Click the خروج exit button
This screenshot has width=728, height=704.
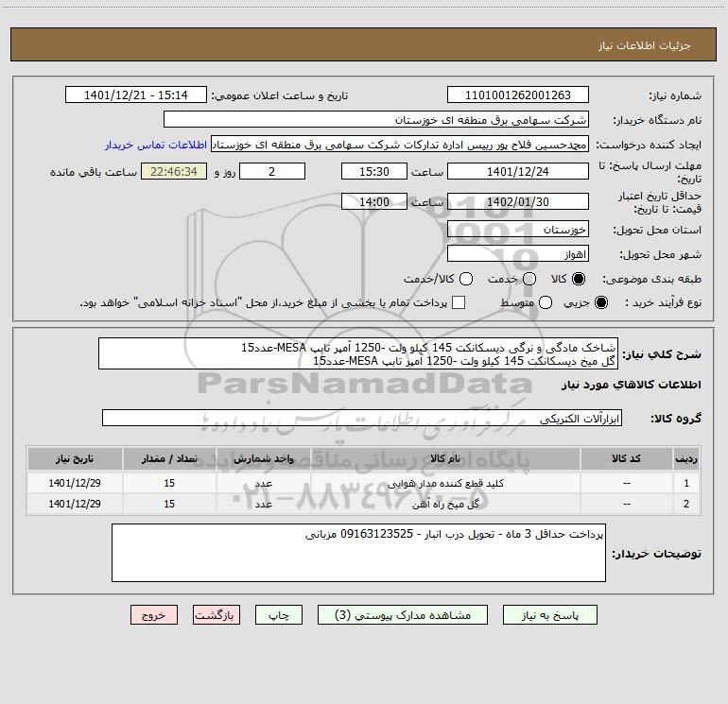tap(154, 614)
